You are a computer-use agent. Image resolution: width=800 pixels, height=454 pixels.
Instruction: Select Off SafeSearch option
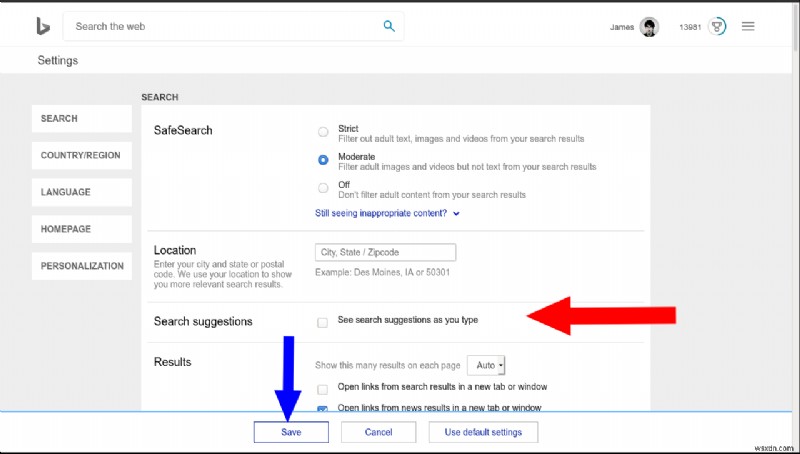pos(323,188)
